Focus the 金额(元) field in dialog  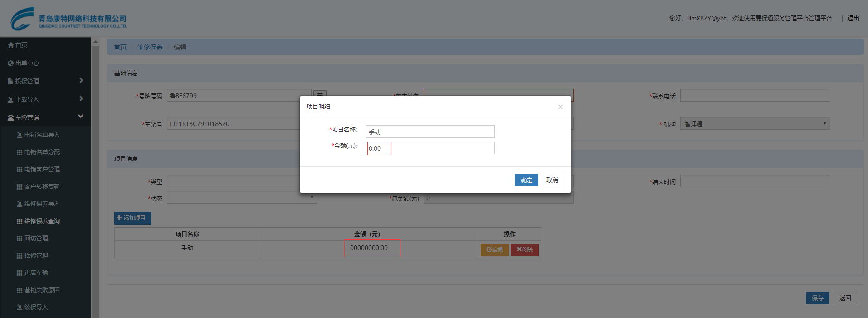click(x=430, y=148)
